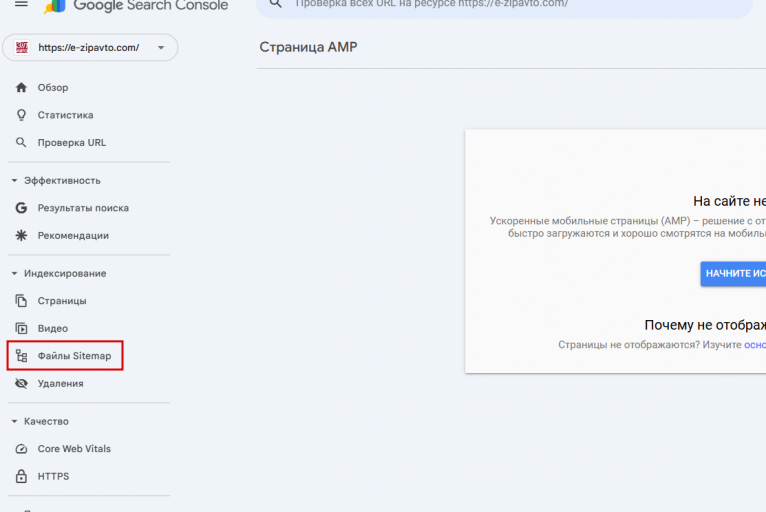Open the Статистика section

tap(65, 115)
